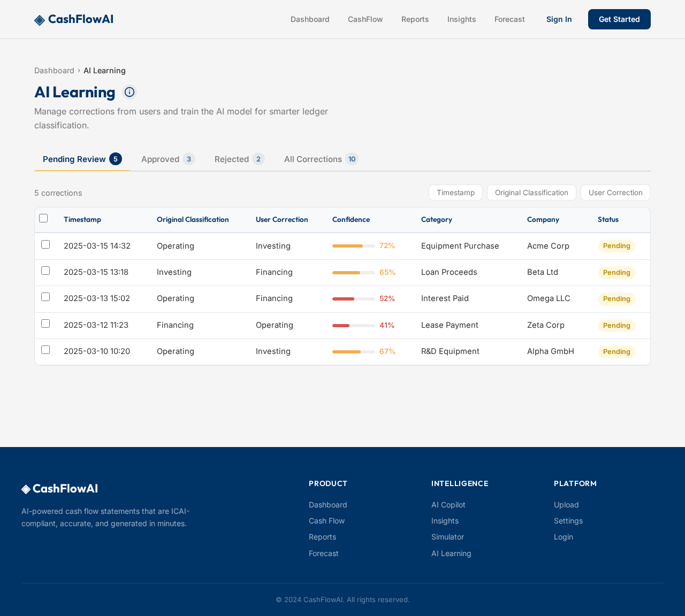Viewport: 685px width, 616px height.
Task: Click the Pending badge for Acme Corp
Action: pos(616,246)
